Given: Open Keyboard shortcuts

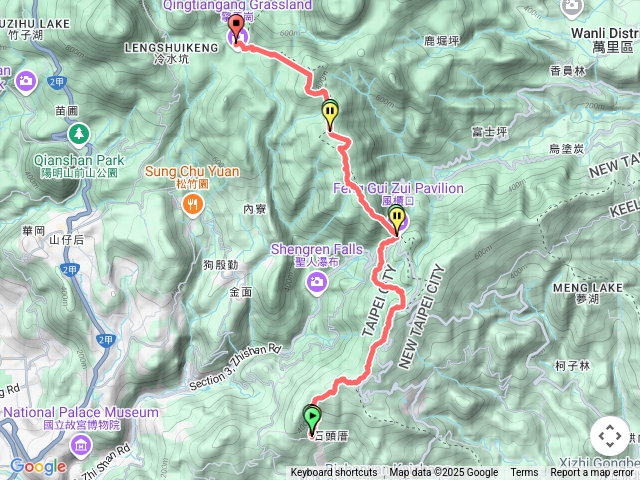Looking at the screenshot, I should [x=333, y=473].
